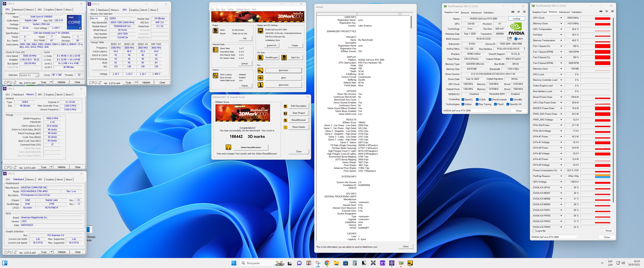Click the Batch Run icon in Pro Tools

(x=284, y=57)
